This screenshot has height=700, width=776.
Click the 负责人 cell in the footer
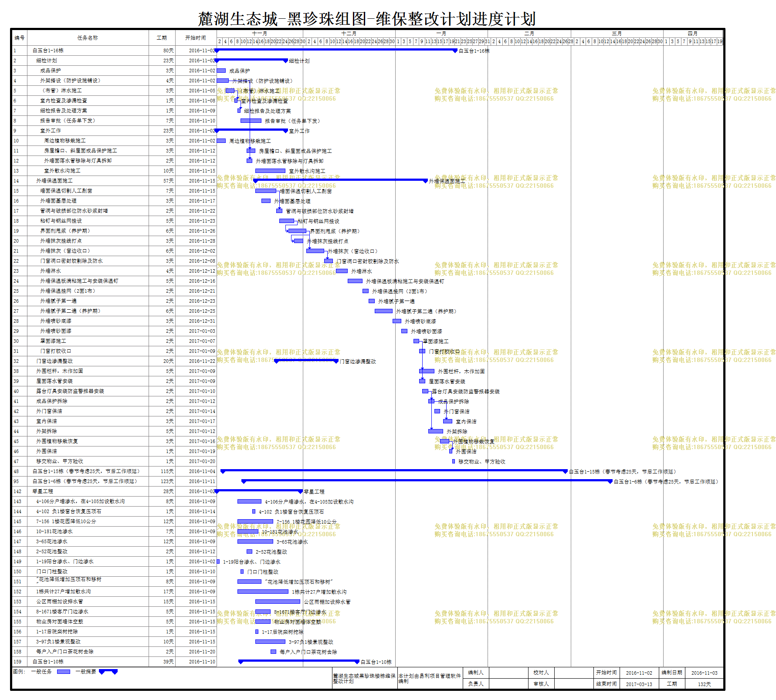[476, 684]
